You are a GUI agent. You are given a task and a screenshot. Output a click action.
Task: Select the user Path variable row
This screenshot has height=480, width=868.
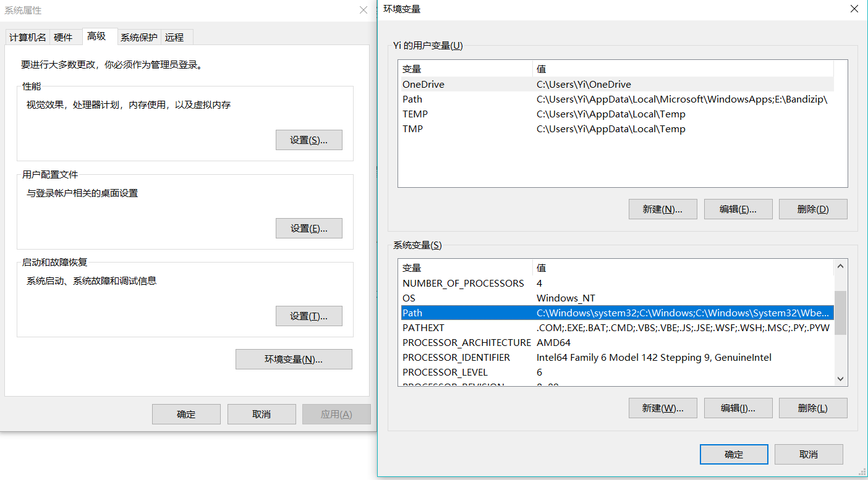tap(617, 99)
